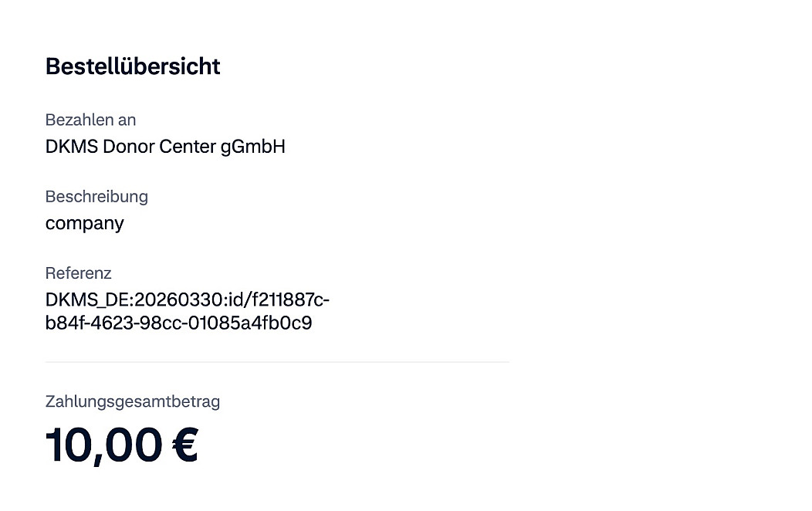Click the Bestellübersicht heading

coord(133,66)
